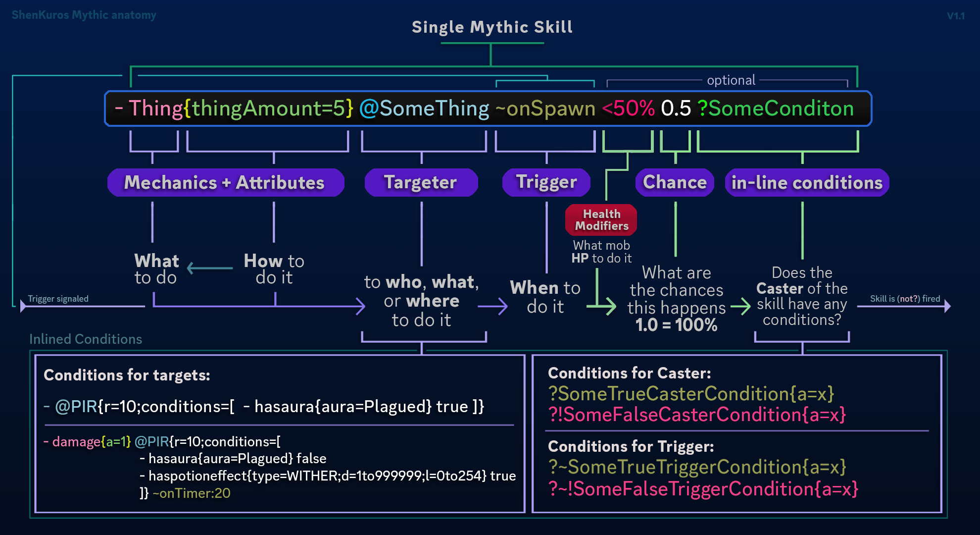Screen dimensions: 980x535
Task: Click the 0.5 chance value
Action: pos(676,108)
